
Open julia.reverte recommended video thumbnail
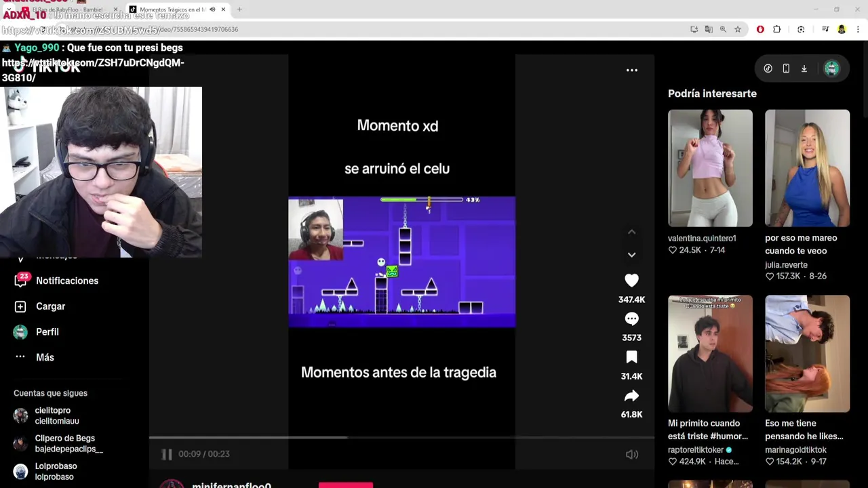click(x=807, y=168)
